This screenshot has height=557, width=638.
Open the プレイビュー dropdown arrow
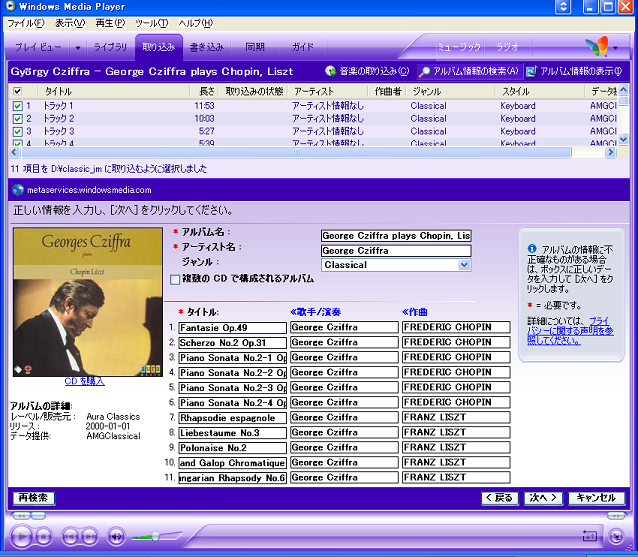coord(78,48)
